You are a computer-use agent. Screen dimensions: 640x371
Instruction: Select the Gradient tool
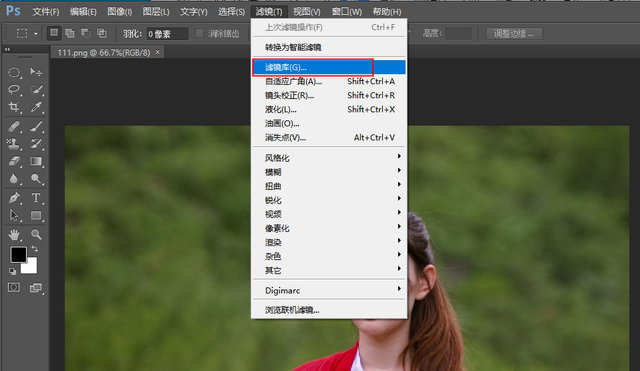pos(36,161)
